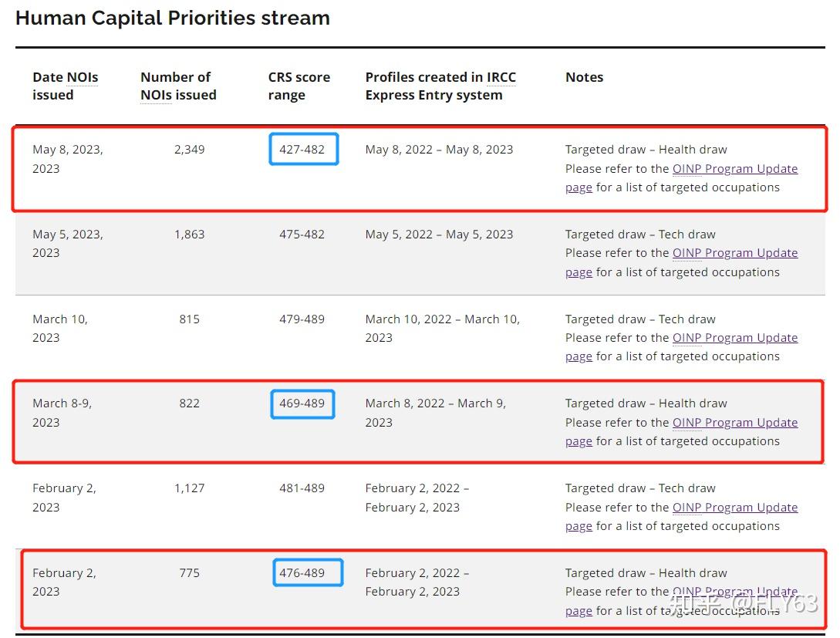Open OINP Program Update link in March 8-9 row
Image resolution: width=840 pixels, height=638 pixels.
[x=735, y=423]
